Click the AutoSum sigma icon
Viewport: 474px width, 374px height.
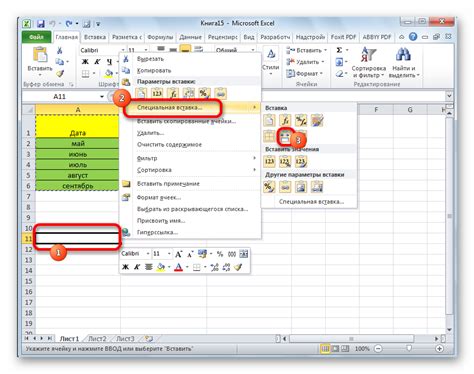pos(339,50)
